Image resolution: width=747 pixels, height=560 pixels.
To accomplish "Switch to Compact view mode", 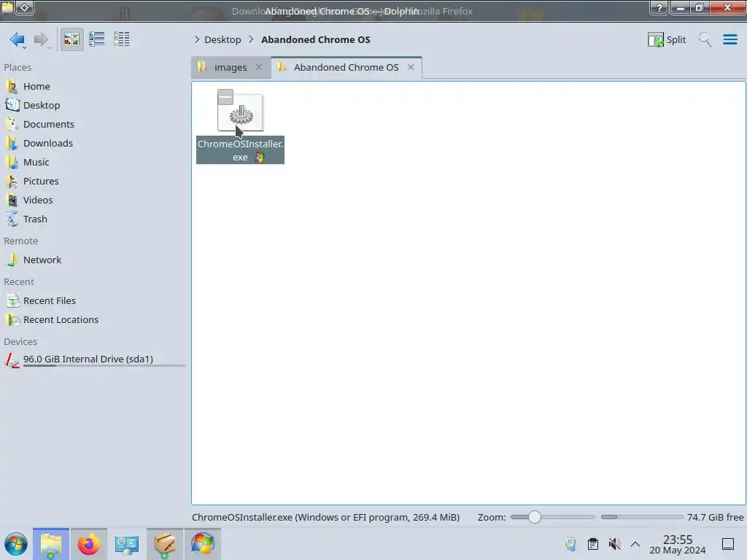I will tap(97, 39).
